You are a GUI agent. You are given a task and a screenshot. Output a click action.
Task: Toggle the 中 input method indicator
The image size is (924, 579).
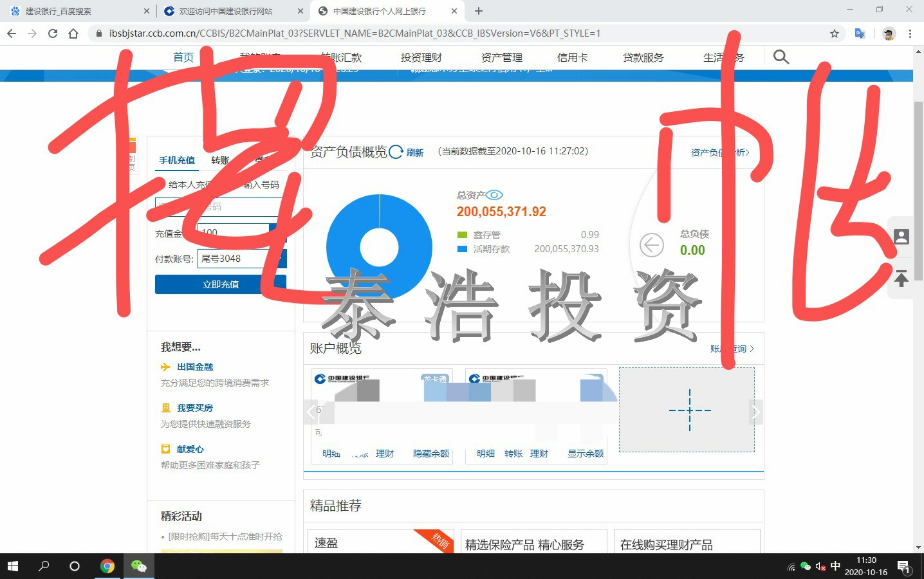(x=835, y=566)
